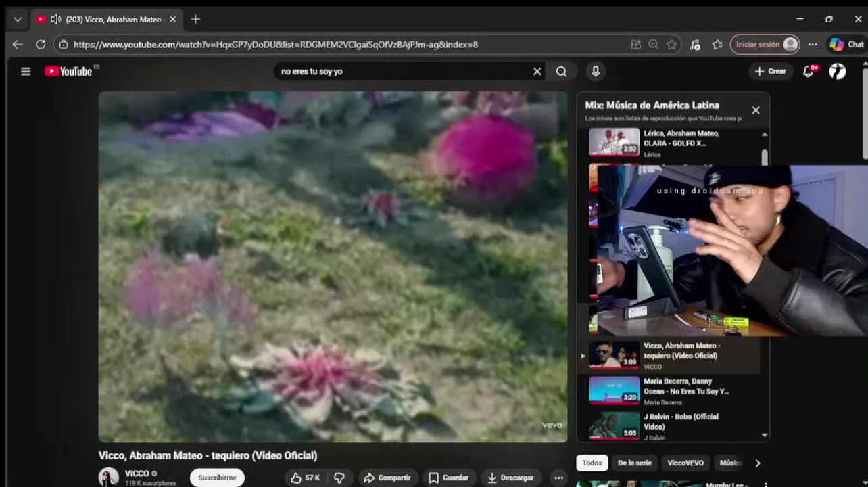Click Mix: Música de América Latina title

[652, 105]
